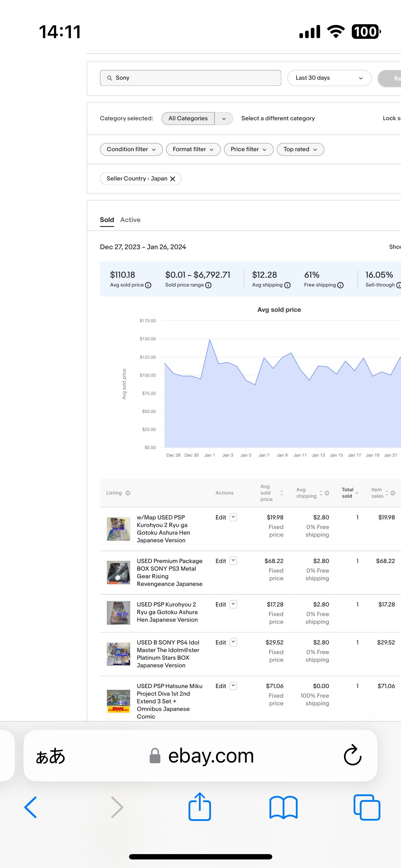401x868 pixels.
Task: Open listing title USED Premium Package BOX SONY PS3
Action: [x=170, y=573]
